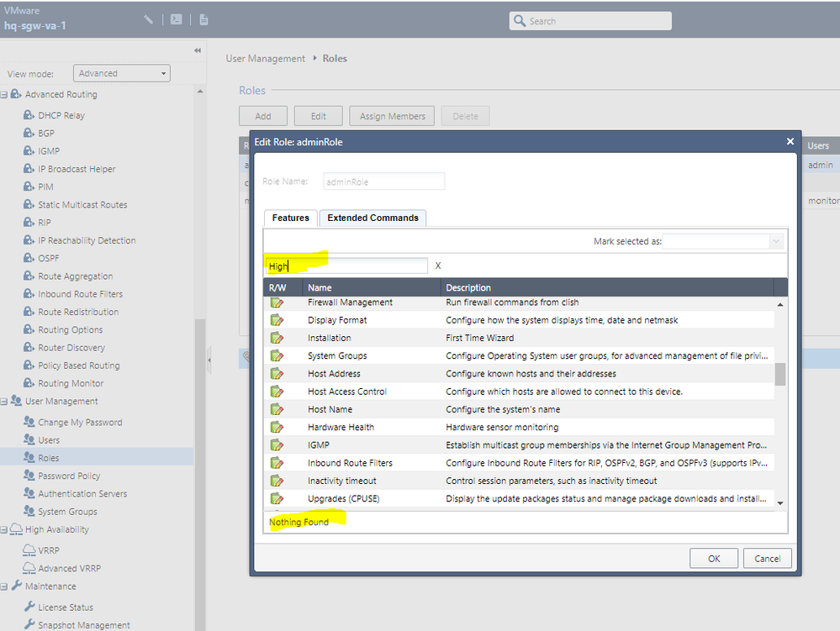Screen dimensions: 840x631
Task: Open the Mark selected as dropdown
Action: pyautogui.click(x=723, y=242)
